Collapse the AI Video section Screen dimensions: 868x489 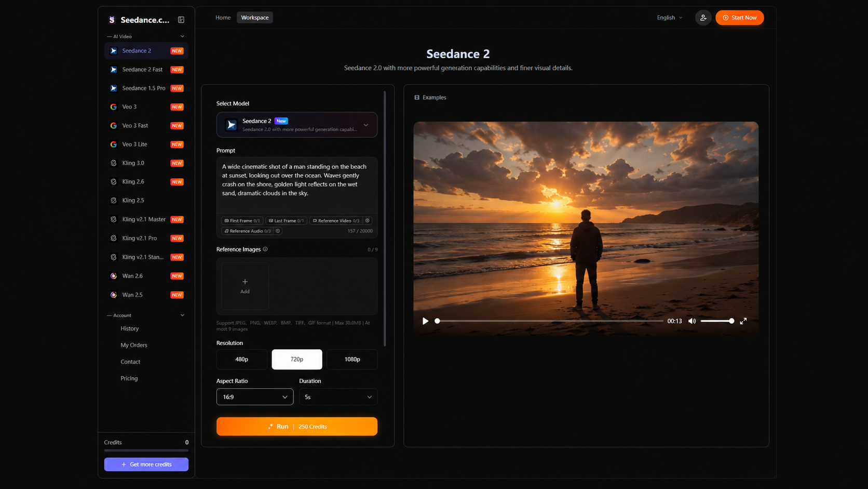click(x=182, y=36)
